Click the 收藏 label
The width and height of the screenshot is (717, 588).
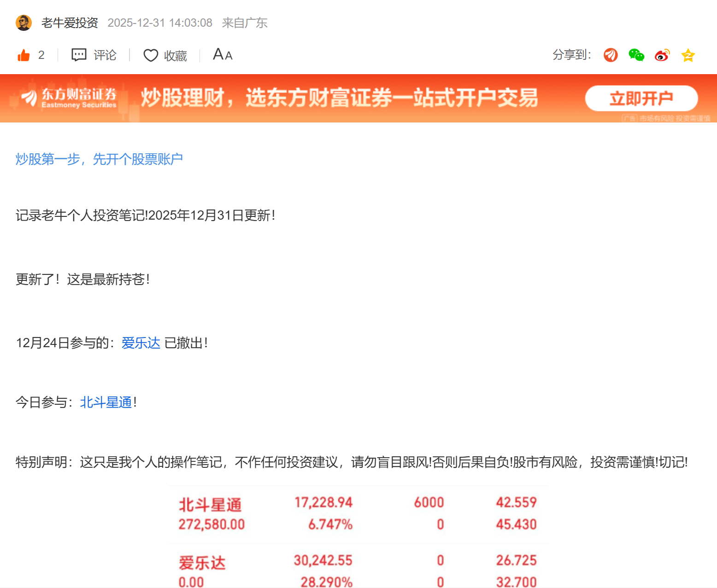[x=176, y=56]
